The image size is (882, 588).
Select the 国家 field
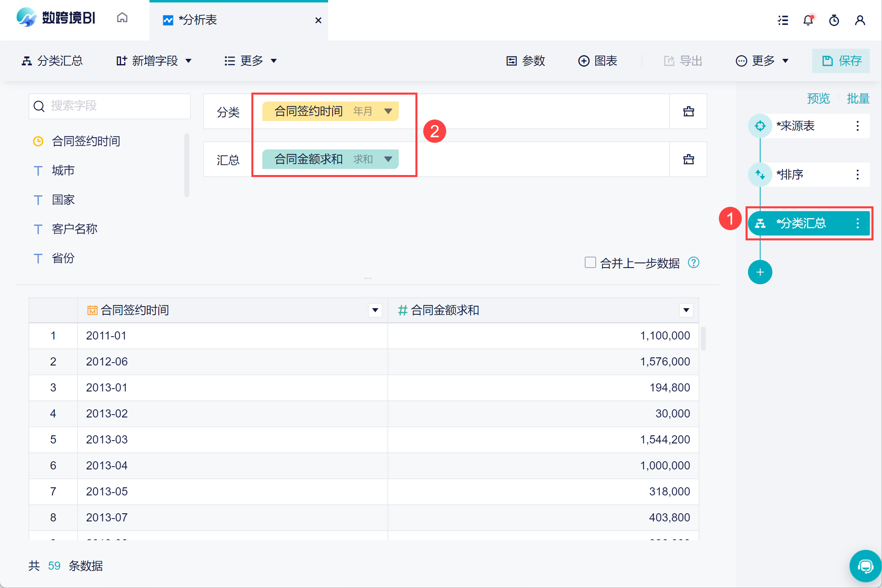[x=63, y=200]
